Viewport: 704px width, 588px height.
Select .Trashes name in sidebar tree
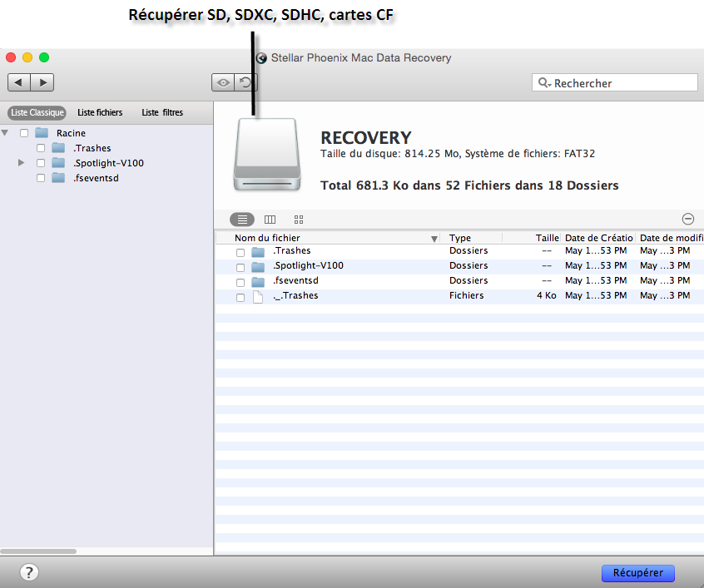pos(92,148)
